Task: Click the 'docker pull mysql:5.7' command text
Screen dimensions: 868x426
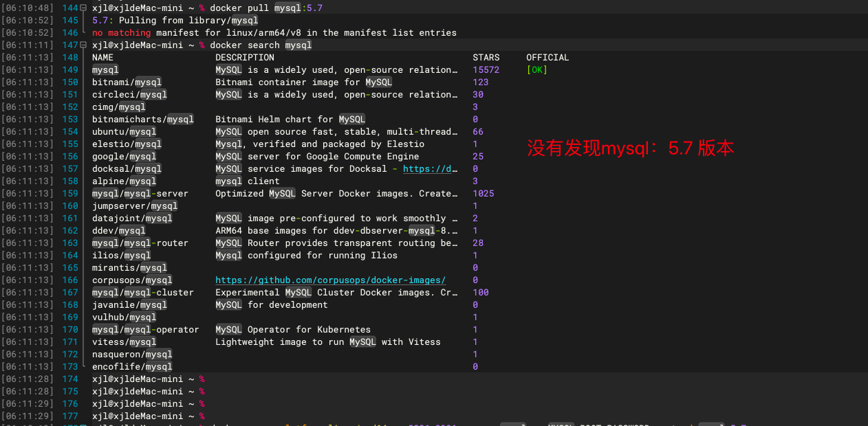Action: 266,8
